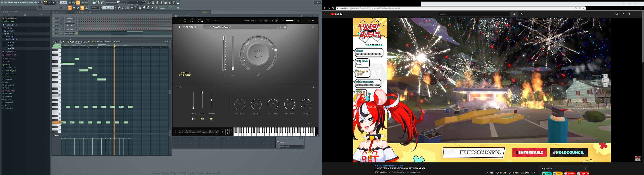The width and height of the screenshot is (644, 175).
Task: Click the microphone recording icon in FL Studio
Action: 157,3
